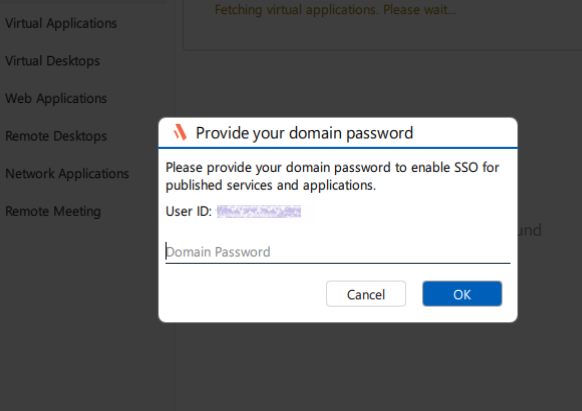Open the Remote Meeting section
Viewport: 582px width, 411px height.
(x=53, y=211)
